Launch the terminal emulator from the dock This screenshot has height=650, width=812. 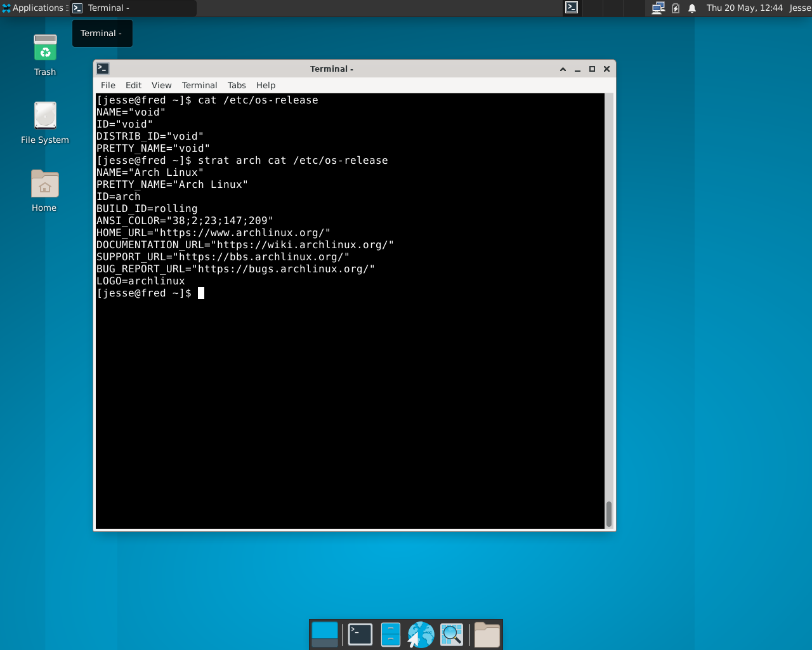click(360, 634)
